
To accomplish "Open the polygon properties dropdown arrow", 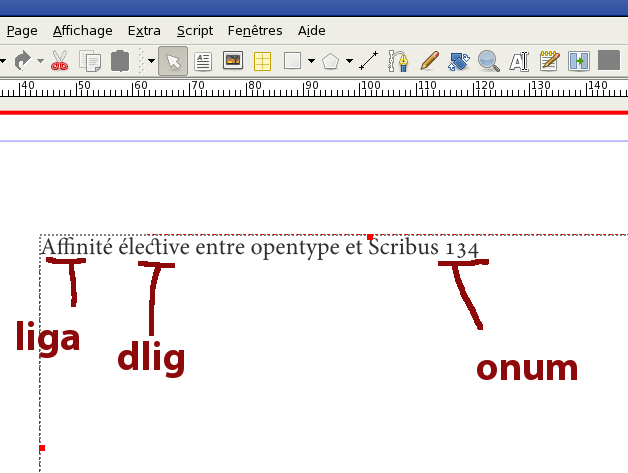I will [x=349, y=61].
